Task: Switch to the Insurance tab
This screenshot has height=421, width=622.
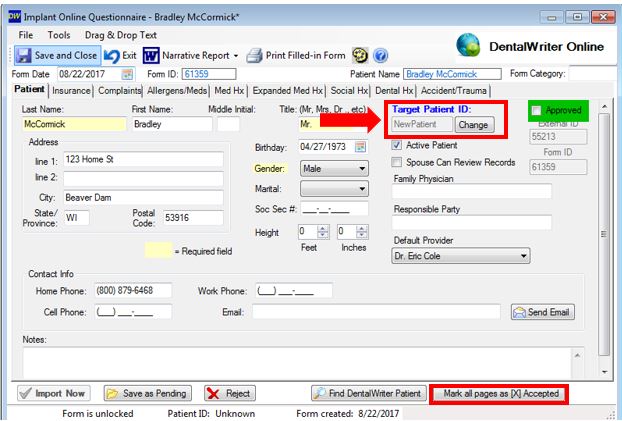Action: [x=71, y=91]
